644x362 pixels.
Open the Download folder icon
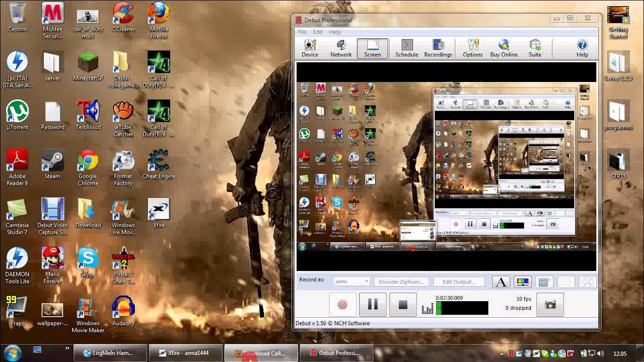[88, 214]
